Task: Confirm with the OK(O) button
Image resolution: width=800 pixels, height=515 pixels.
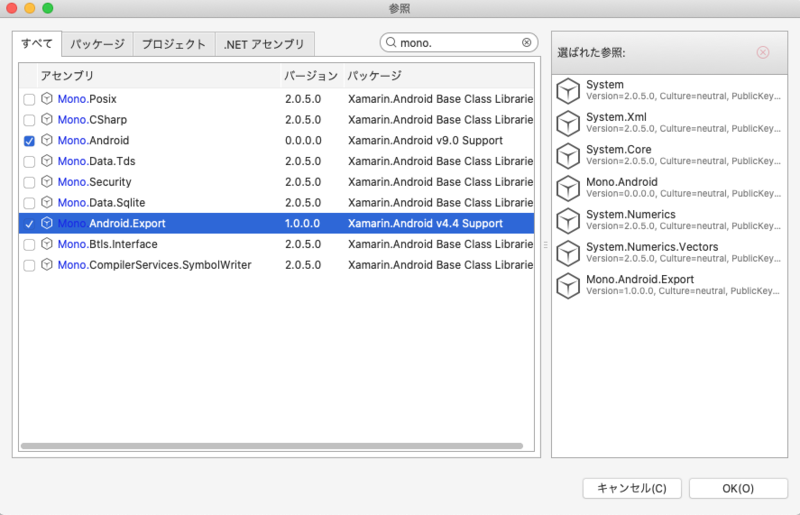Action: click(738, 488)
